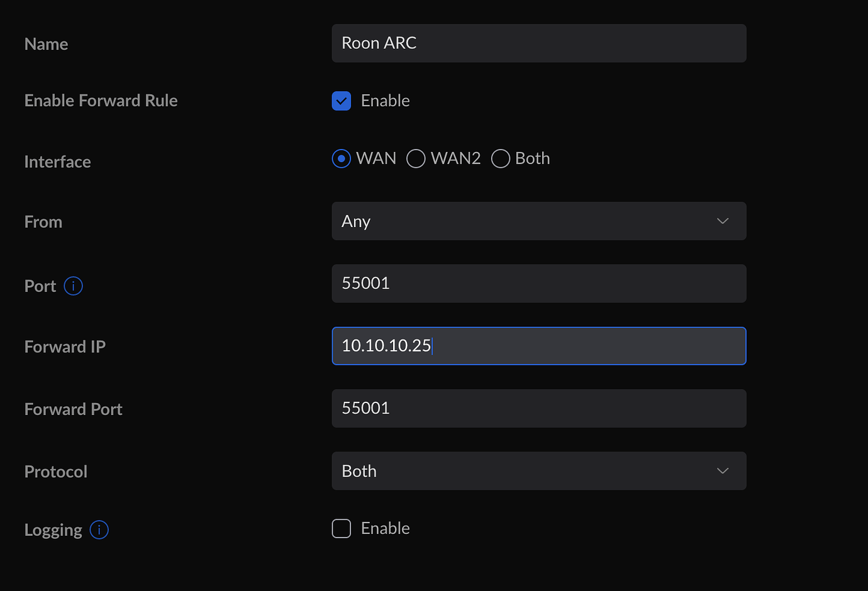
Task: Open the From source dropdown showing Any
Action: point(539,221)
